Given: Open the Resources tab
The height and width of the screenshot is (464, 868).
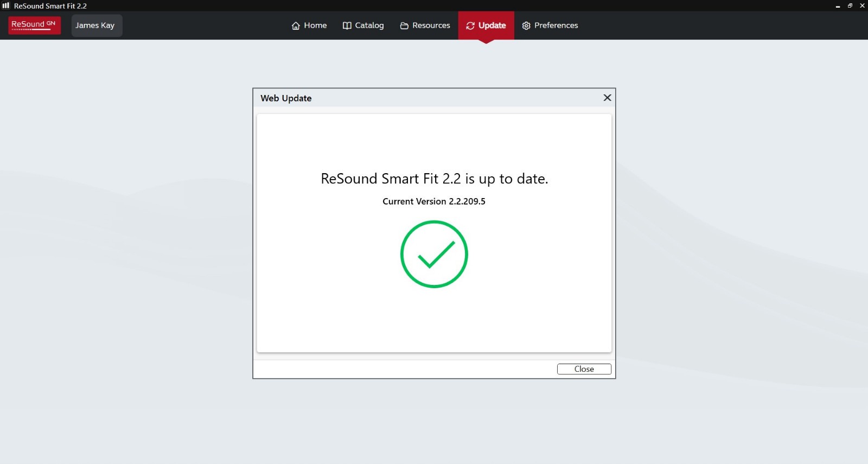Looking at the screenshot, I should click(x=425, y=26).
